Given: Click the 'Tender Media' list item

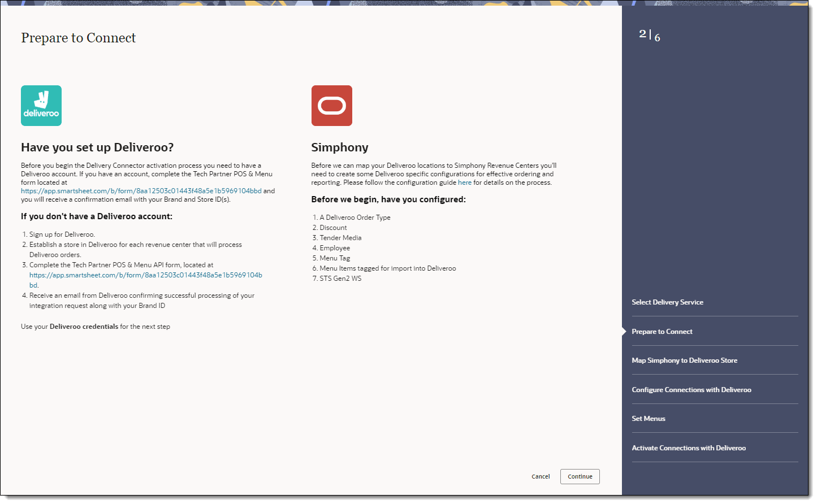Looking at the screenshot, I should 341,238.
